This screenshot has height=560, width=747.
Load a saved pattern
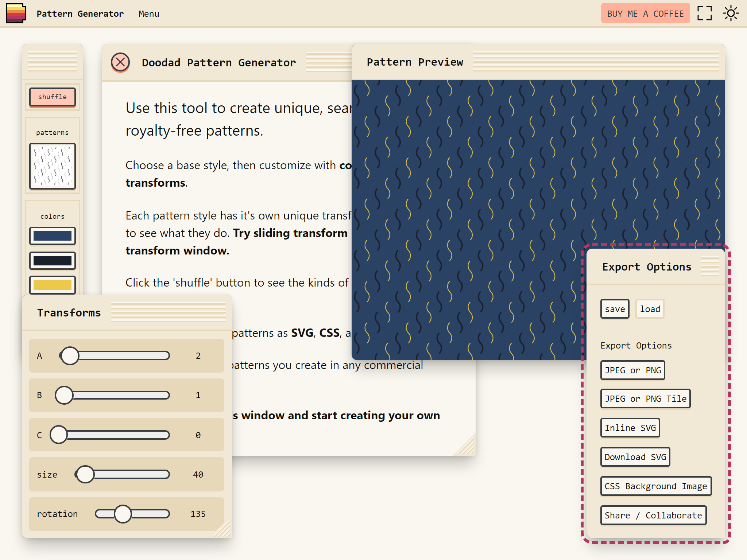click(x=650, y=309)
